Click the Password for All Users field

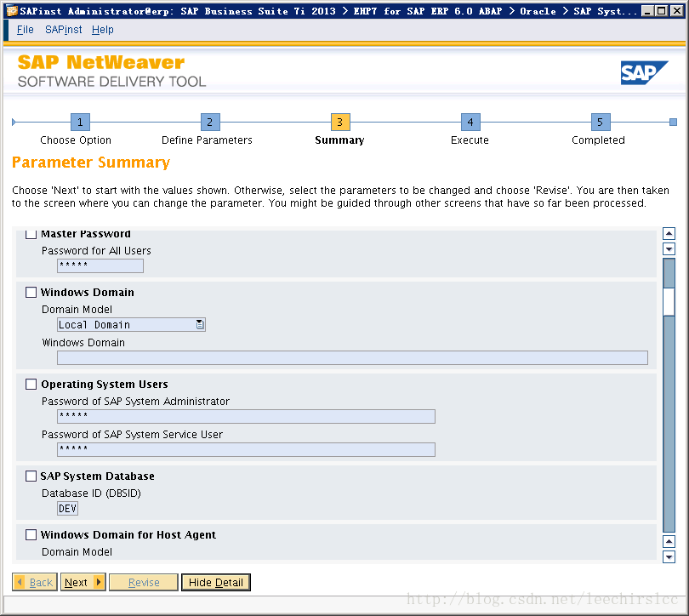pyautogui.click(x=100, y=265)
